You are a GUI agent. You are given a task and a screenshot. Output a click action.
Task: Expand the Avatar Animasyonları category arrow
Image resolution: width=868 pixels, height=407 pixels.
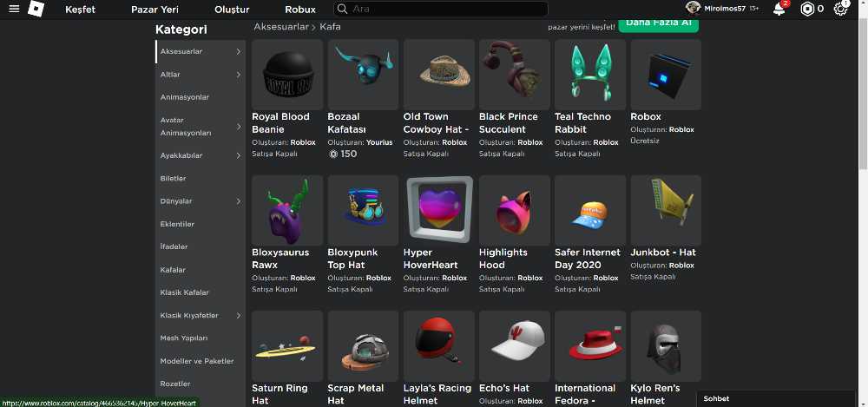[239, 127]
